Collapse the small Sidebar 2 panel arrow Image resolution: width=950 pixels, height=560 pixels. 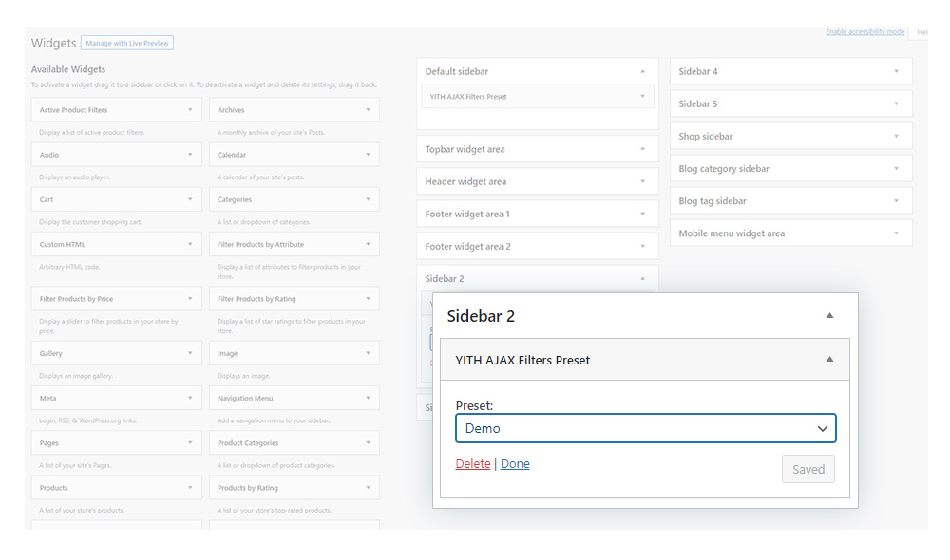click(x=643, y=278)
